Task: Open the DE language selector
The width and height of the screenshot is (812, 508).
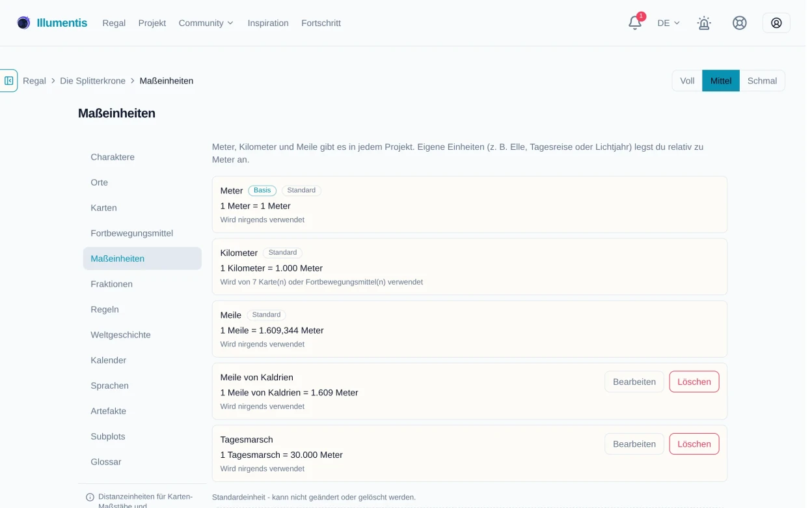Action: 668,23
